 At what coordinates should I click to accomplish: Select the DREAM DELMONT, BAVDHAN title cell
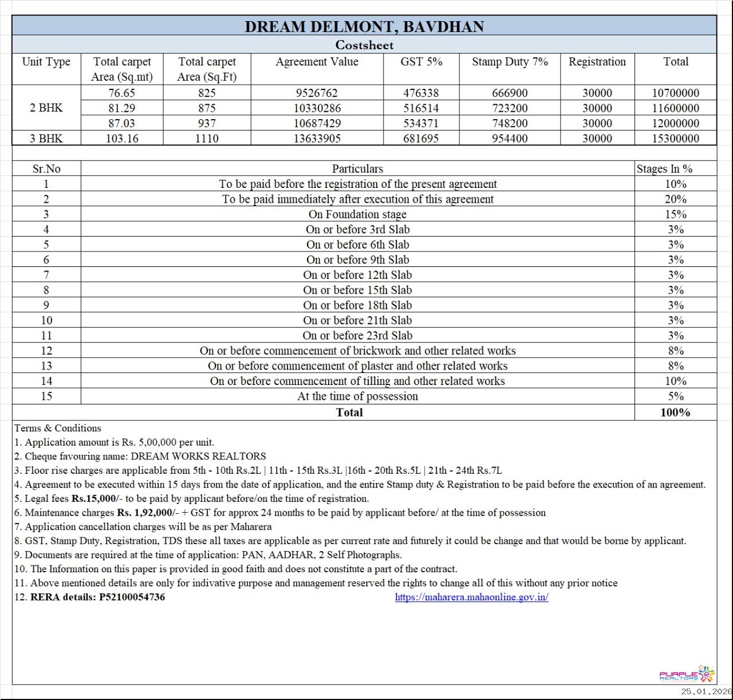364,26
